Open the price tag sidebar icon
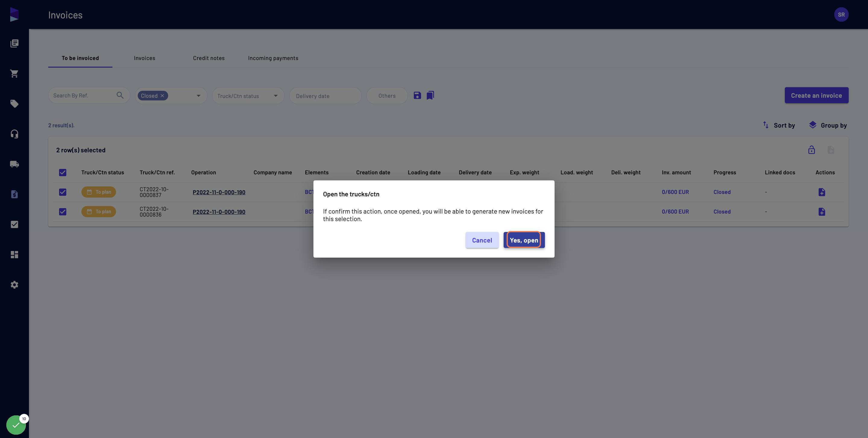 coord(14,103)
